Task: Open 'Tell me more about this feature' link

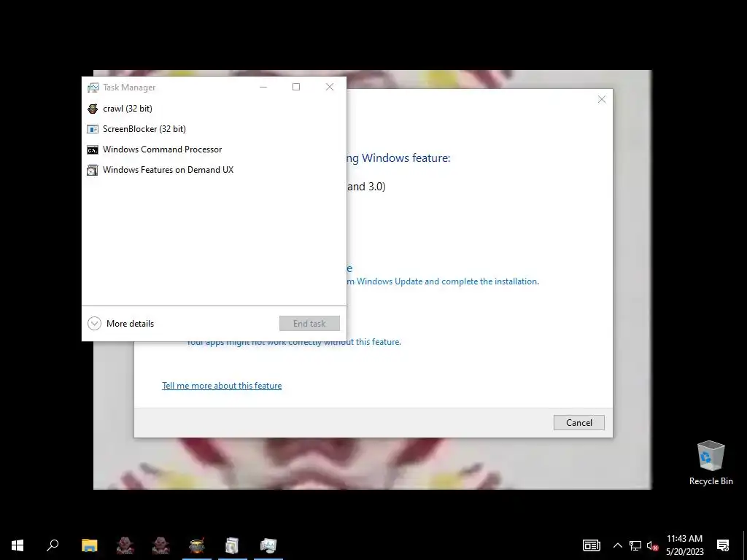Action: [x=222, y=386]
